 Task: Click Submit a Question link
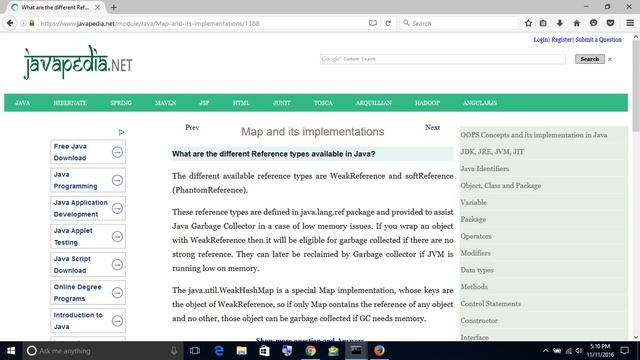pyautogui.click(x=598, y=40)
